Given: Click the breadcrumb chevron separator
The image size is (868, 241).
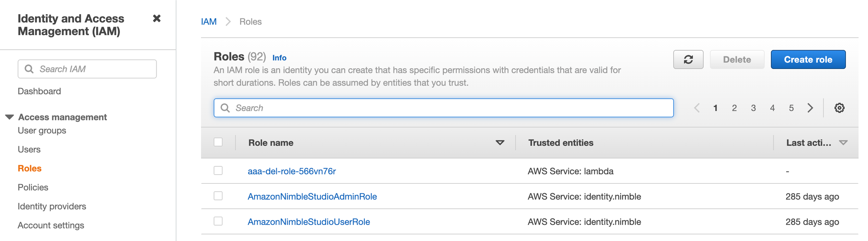Looking at the screenshot, I should click(x=228, y=22).
